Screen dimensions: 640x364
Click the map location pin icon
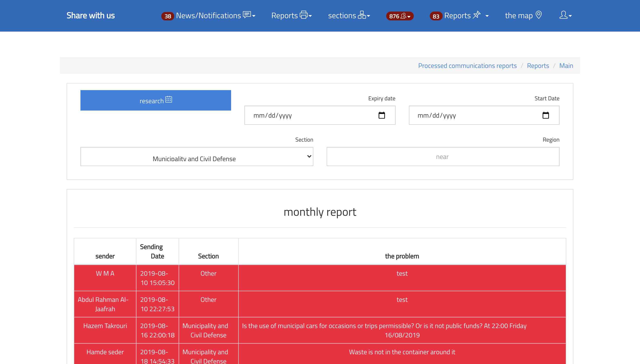[x=539, y=15]
